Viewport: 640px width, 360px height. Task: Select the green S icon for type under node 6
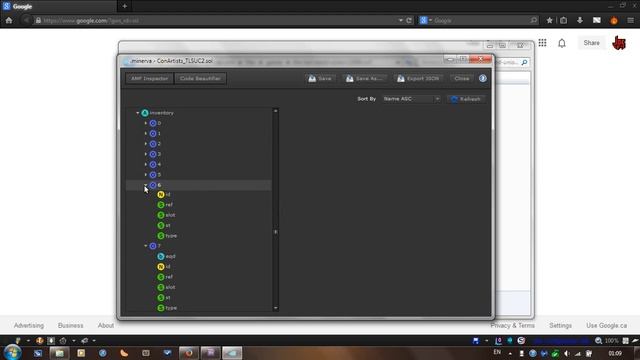pos(161,236)
